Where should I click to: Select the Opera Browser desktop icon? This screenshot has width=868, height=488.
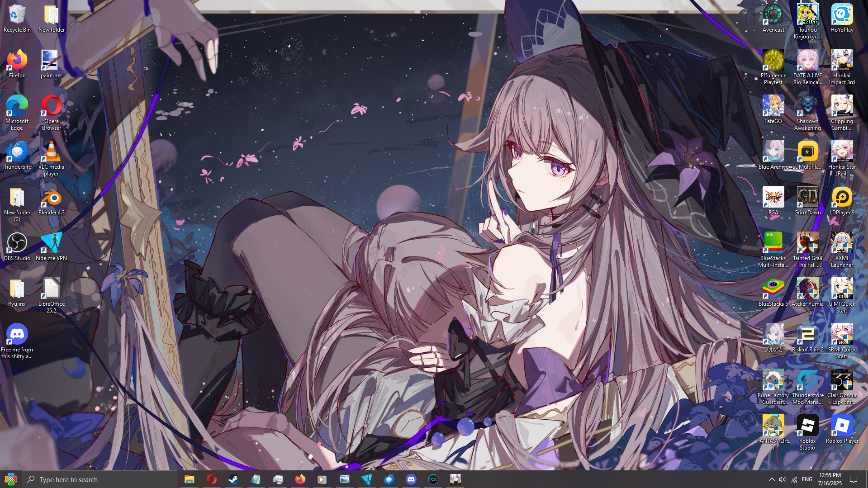pyautogui.click(x=51, y=113)
